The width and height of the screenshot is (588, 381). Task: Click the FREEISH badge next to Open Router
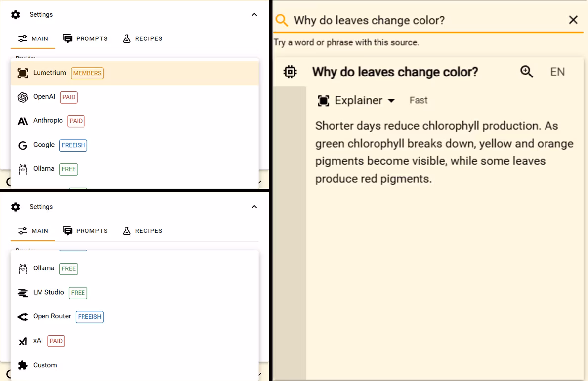point(89,316)
